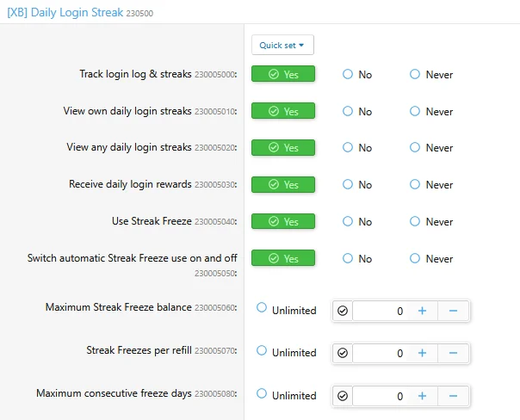520x420 pixels.
Task: Select No for Receive daily login rewards
Action: (x=357, y=185)
